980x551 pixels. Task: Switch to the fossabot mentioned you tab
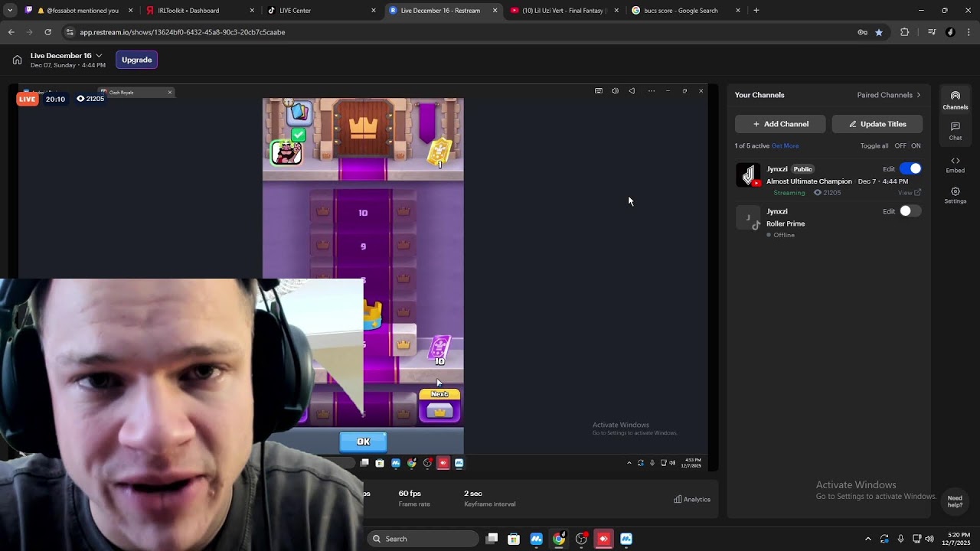click(78, 11)
